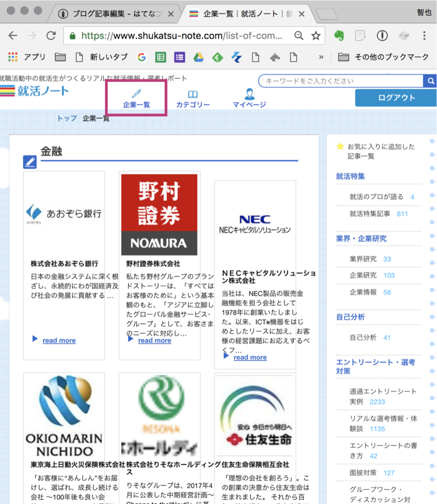
Task: Click the ログアウト button
Action: pos(396,98)
